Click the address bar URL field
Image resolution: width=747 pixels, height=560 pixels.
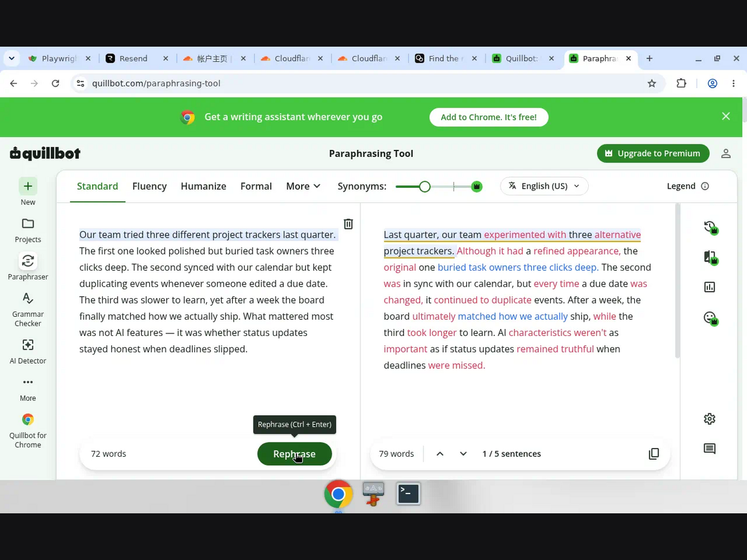[367, 83]
